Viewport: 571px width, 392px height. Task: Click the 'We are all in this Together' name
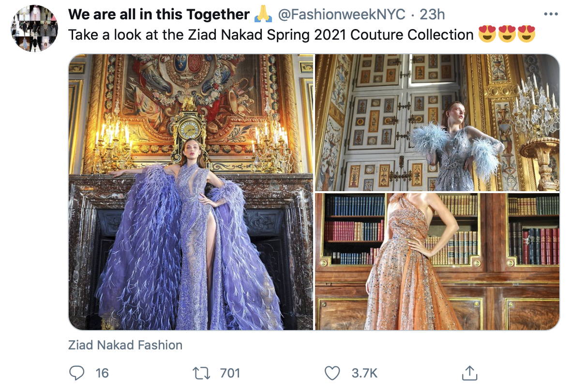(159, 14)
